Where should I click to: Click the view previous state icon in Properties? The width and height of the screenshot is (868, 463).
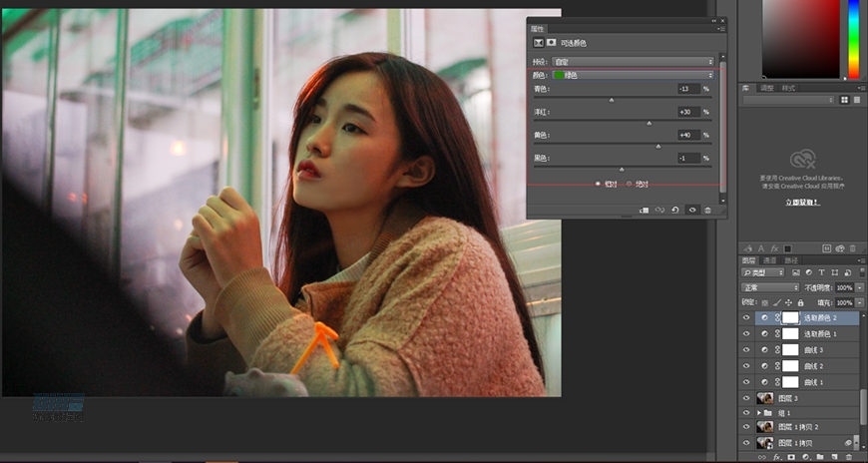click(x=659, y=210)
